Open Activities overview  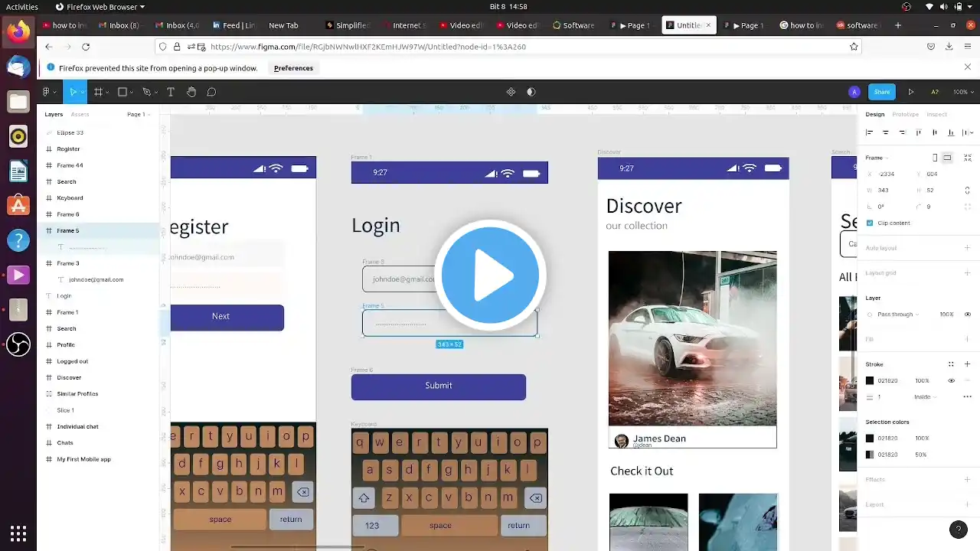pos(22,6)
